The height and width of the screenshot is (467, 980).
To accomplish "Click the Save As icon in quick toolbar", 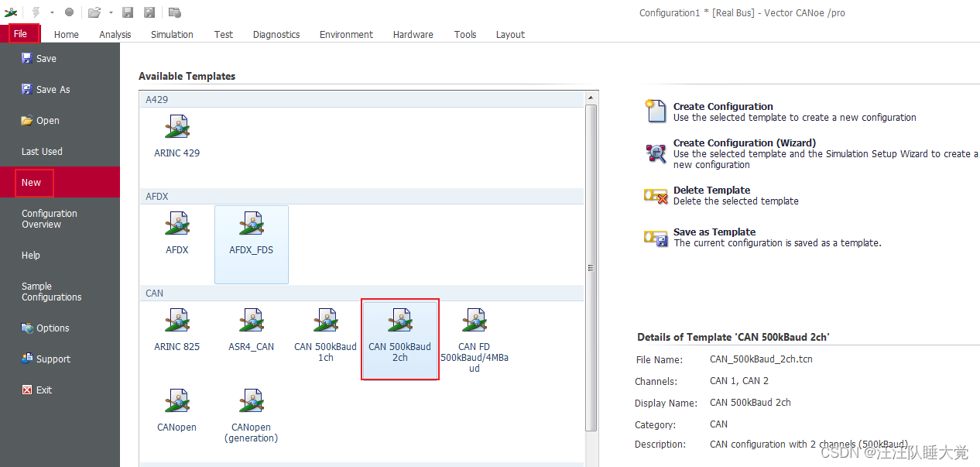I will pyautogui.click(x=149, y=12).
